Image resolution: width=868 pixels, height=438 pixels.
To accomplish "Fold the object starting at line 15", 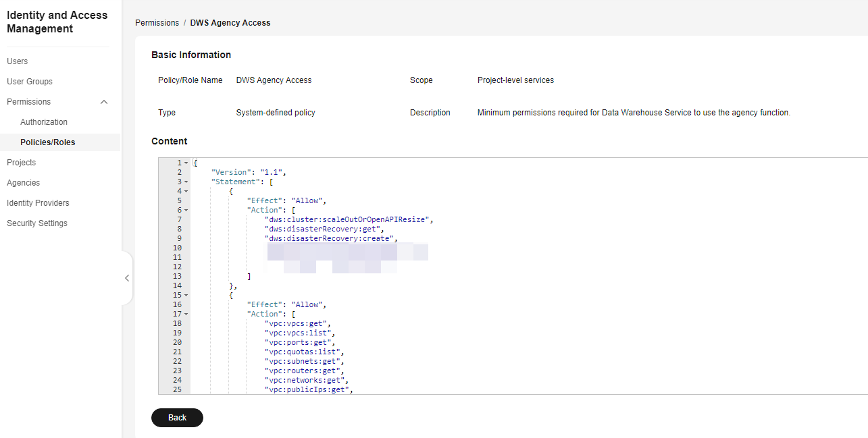I will coord(186,296).
